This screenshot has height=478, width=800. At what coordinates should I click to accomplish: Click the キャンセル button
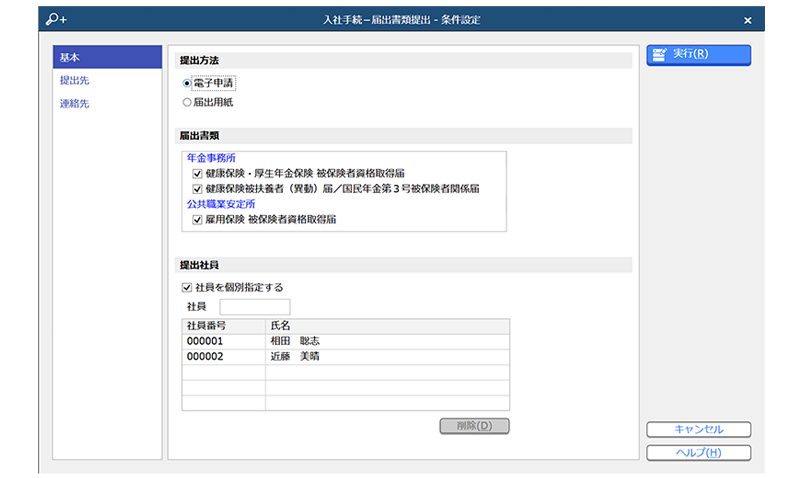coord(698,430)
